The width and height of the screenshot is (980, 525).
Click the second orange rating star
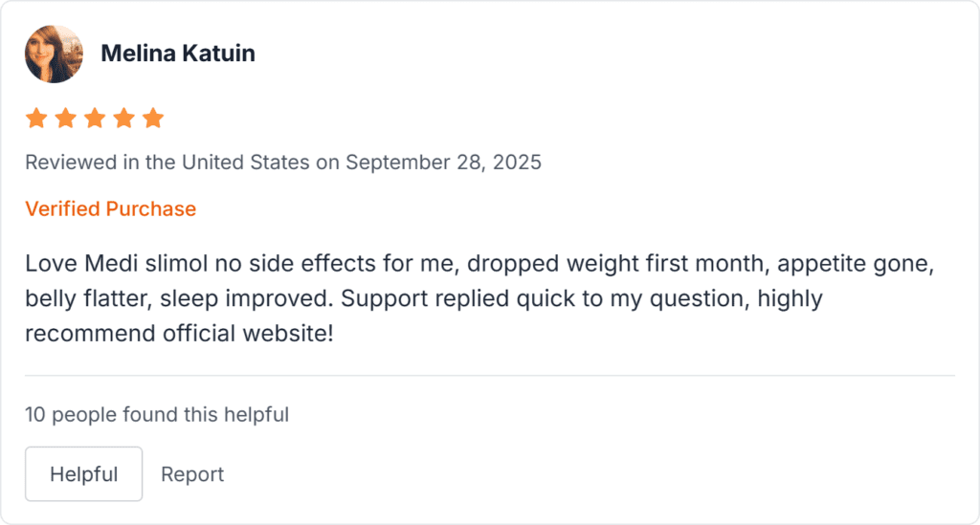pyautogui.click(x=66, y=119)
